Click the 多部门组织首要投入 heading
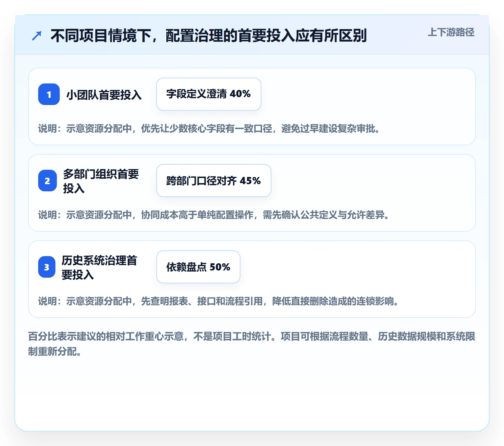Image resolution: width=504 pixels, height=446 pixels. 101,181
